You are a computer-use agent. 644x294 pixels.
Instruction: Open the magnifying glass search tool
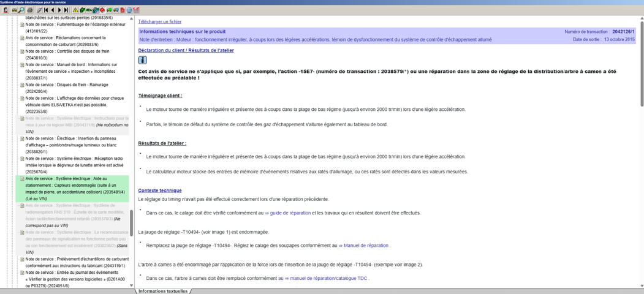(x=21, y=10)
